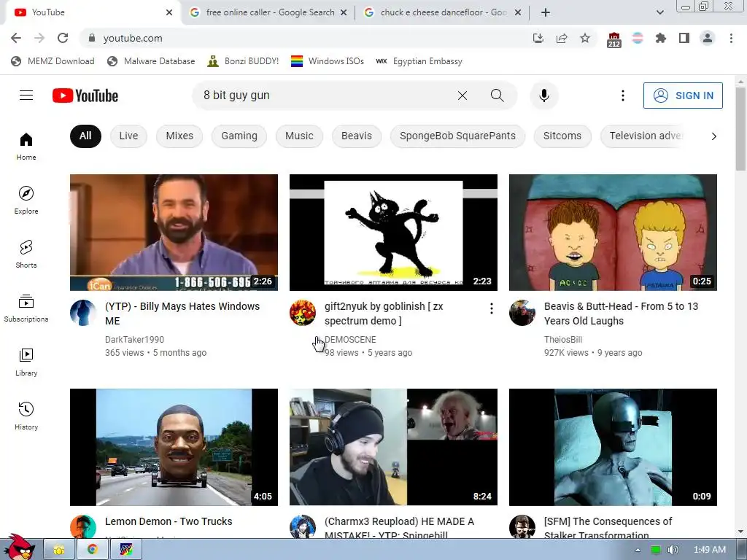Open Bonzi BUDDY! bookmark

pyautogui.click(x=243, y=61)
